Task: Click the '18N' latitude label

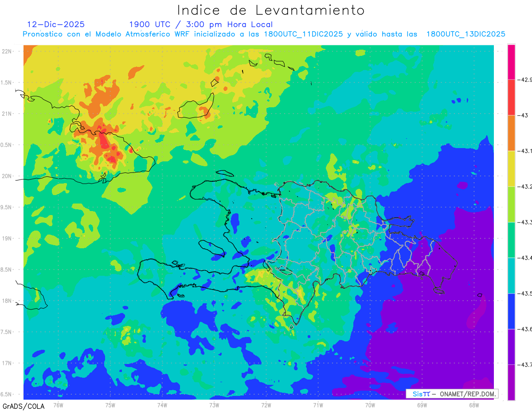Action: (8, 301)
